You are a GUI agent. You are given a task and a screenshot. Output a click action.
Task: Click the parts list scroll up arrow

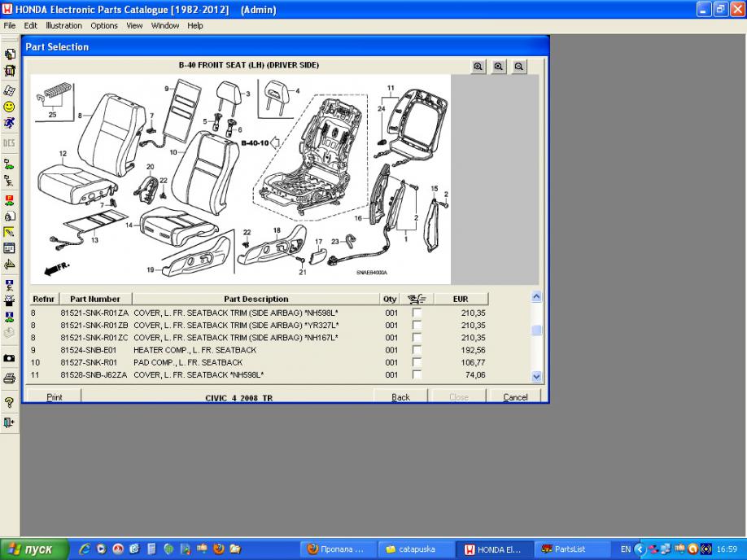[536, 297]
